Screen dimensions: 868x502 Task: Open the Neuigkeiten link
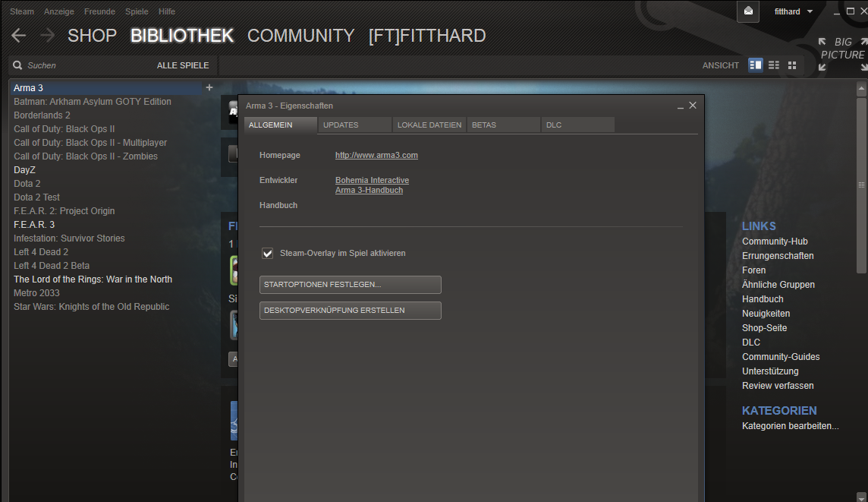point(766,314)
